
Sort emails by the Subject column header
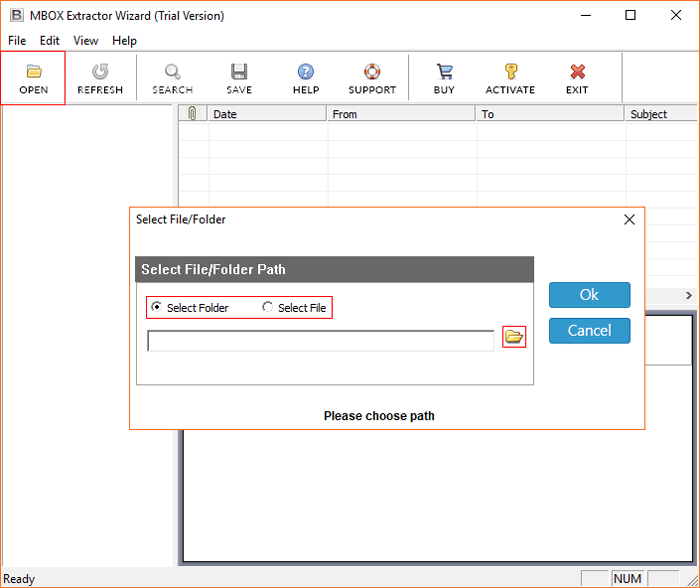(661, 113)
